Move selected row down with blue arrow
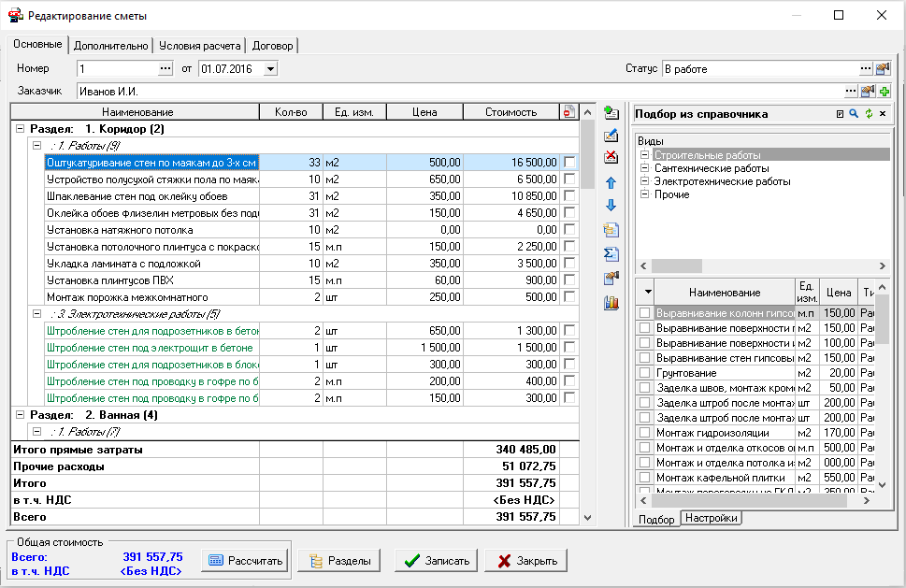This screenshot has height=588, width=906. coord(611,206)
